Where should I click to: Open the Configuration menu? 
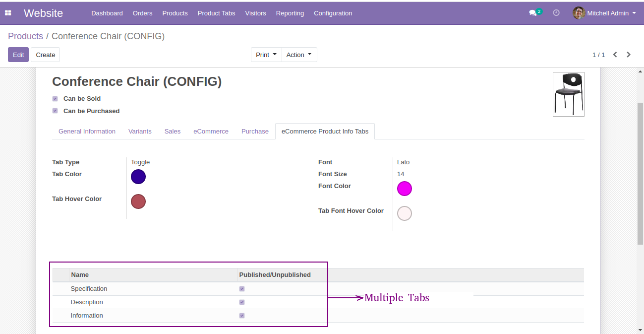pyautogui.click(x=333, y=13)
